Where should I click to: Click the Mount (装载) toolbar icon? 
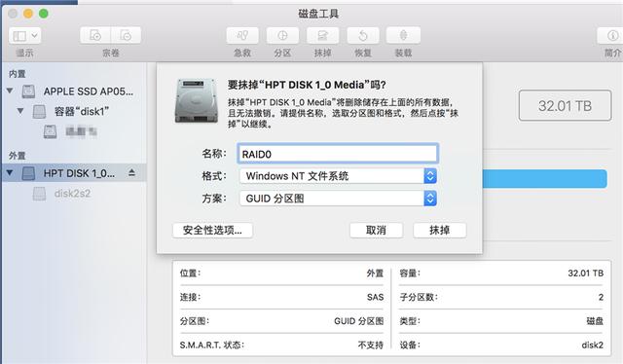pyautogui.click(x=403, y=36)
